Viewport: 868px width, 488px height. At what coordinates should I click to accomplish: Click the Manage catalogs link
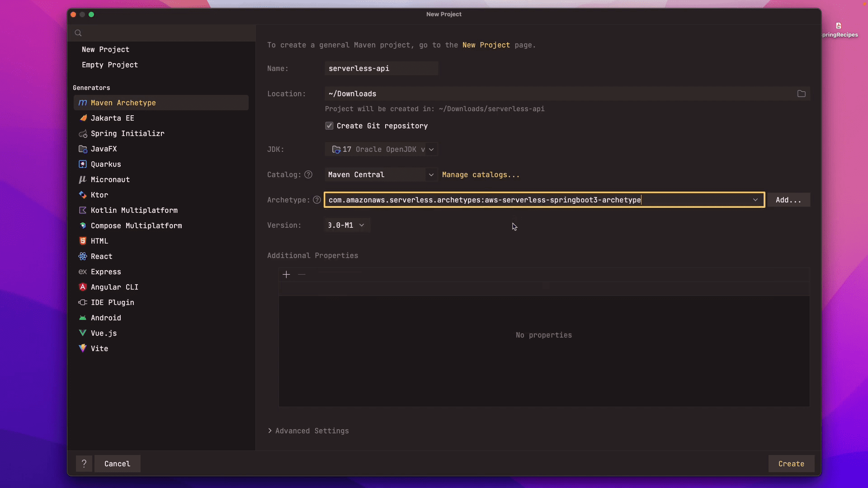click(x=481, y=174)
